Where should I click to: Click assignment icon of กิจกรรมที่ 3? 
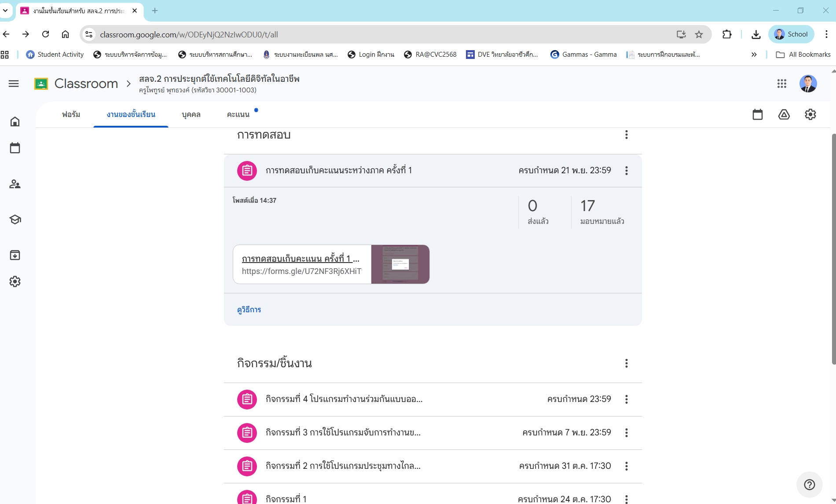tap(247, 433)
